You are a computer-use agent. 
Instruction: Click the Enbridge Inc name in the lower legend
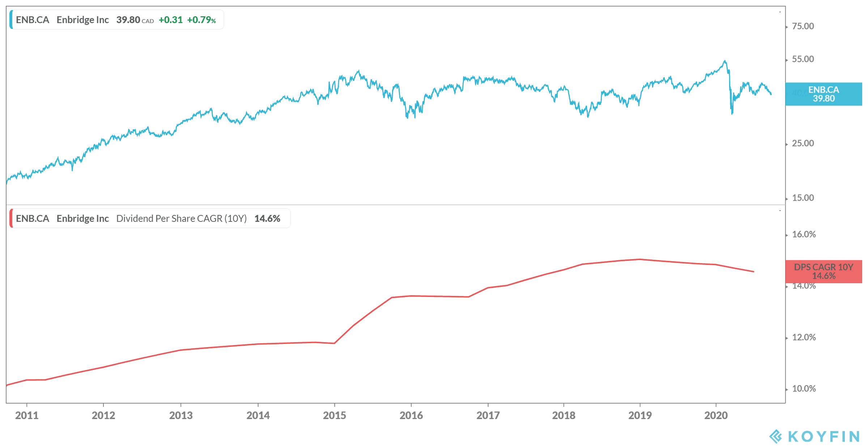(82, 219)
